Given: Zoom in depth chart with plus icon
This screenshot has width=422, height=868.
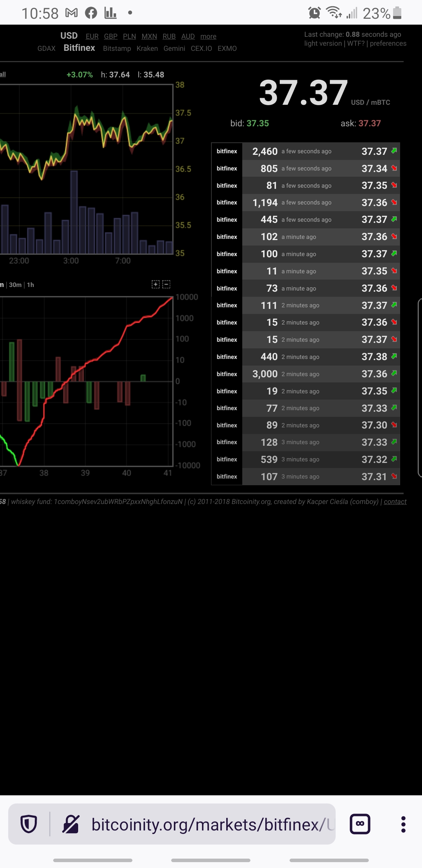Looking at the screenshot, I should [156, 284].
